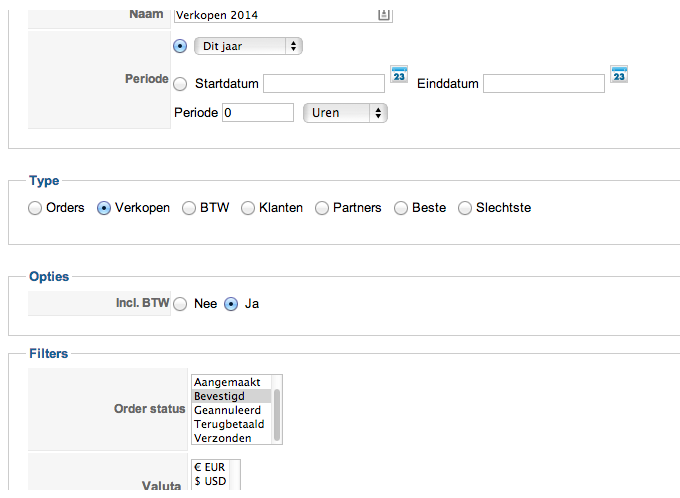Image resolution: width=680 pixels, height=498 pixels.
Task: Choose the BTW report type
Action: click(x=189, y=208)
